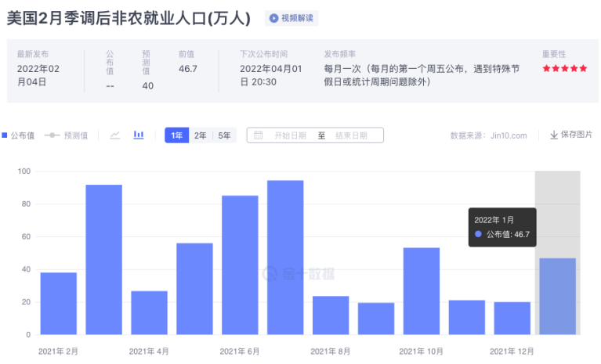Image resolution: width=601 pixels, height=364 pixels.
Task: Click next release time 2022年04月01日 20:30
Action: 270,75
